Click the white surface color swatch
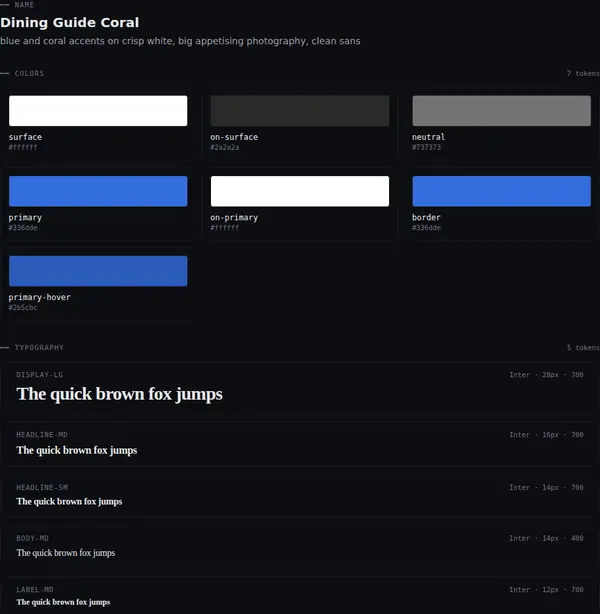Image resolution: width=600 pixels, height=614 pixels. tap(98, 111)
